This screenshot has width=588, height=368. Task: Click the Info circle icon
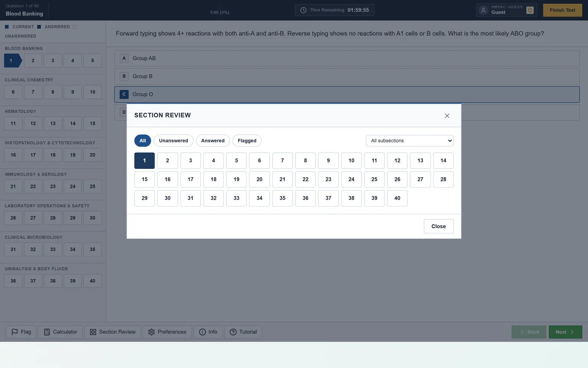pyautogui.click(x=202, y=332)
